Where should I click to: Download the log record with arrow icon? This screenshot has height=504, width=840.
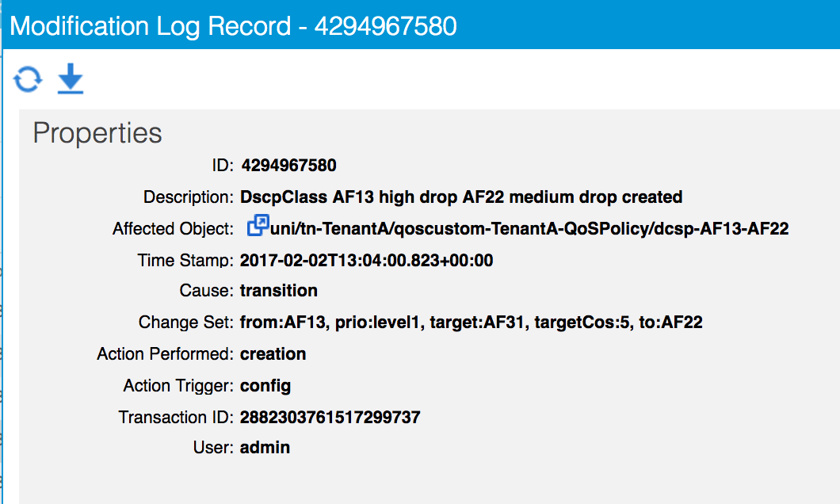point(71,78)
